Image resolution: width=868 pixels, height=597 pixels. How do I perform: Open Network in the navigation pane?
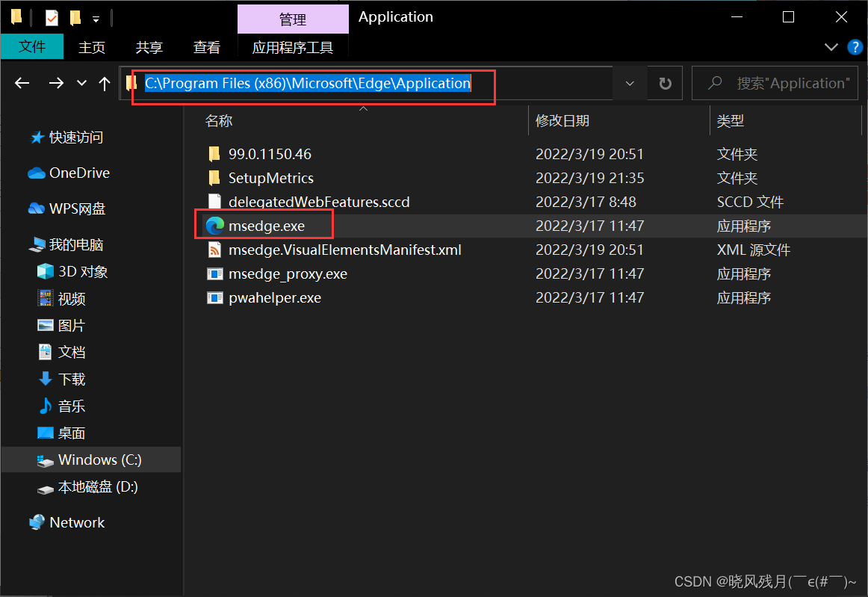pyautogui.click(x=77, y=522)
